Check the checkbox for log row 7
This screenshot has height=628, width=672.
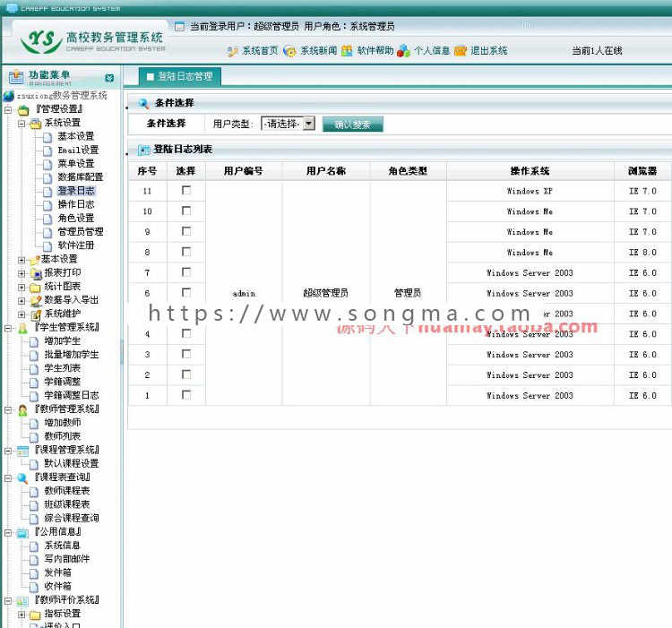[186, 272]
